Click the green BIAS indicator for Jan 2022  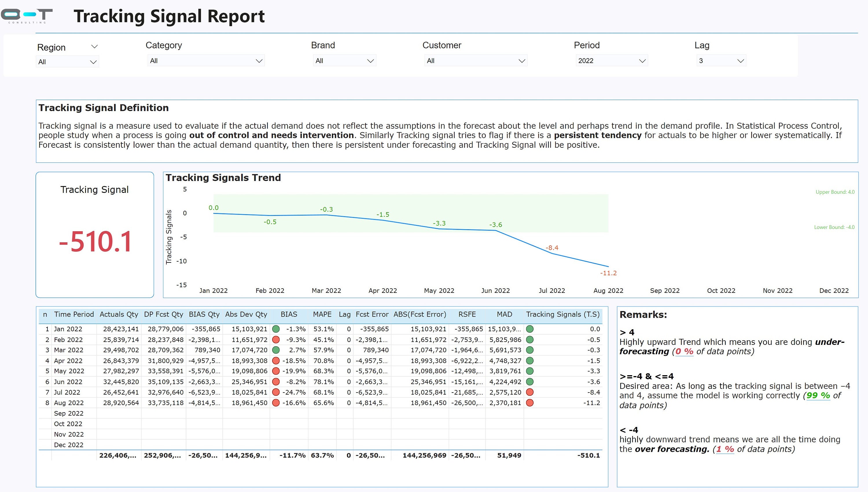275,329
